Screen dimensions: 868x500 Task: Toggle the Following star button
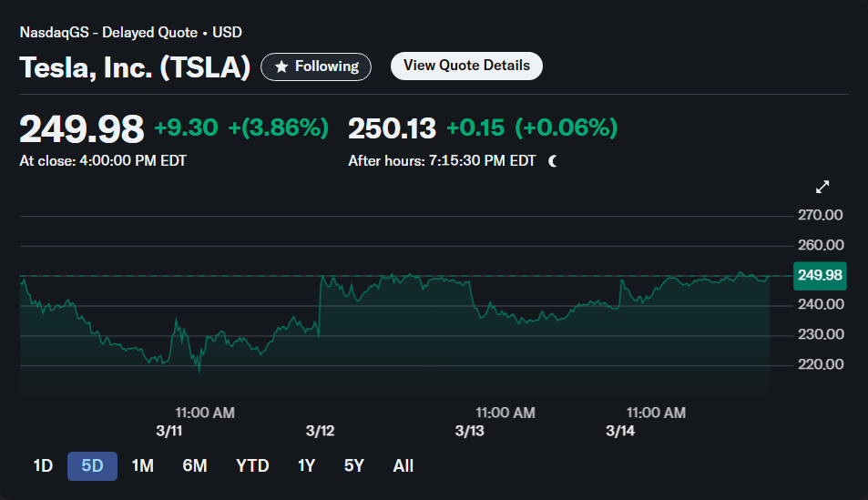point(316,66)
